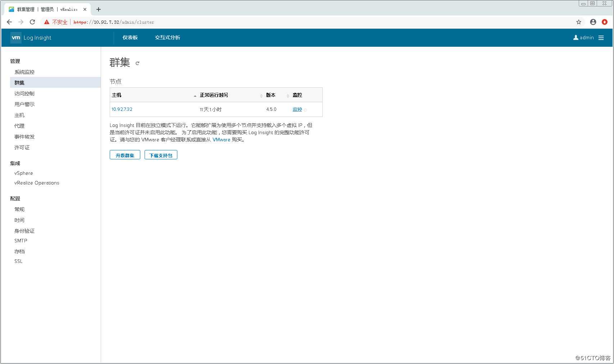Click the 下载支持包 button
Viewport: 614px width, 364px height.
coord(161,155)
